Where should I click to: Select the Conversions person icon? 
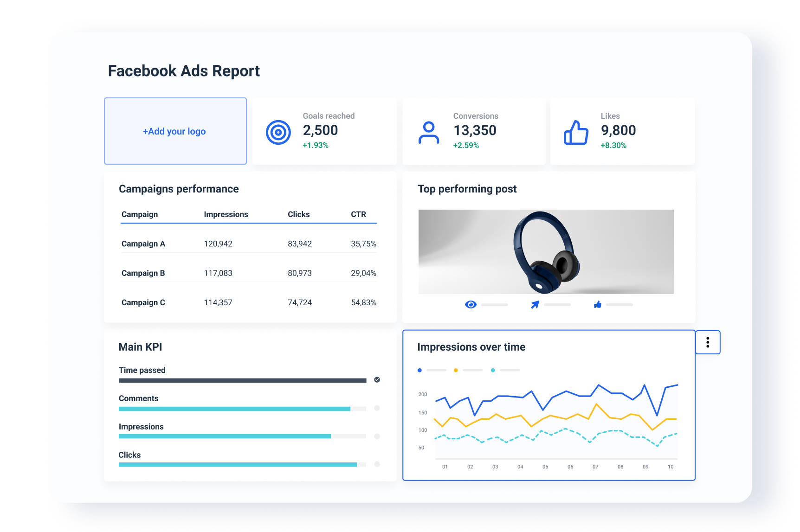tap(428, 132)
